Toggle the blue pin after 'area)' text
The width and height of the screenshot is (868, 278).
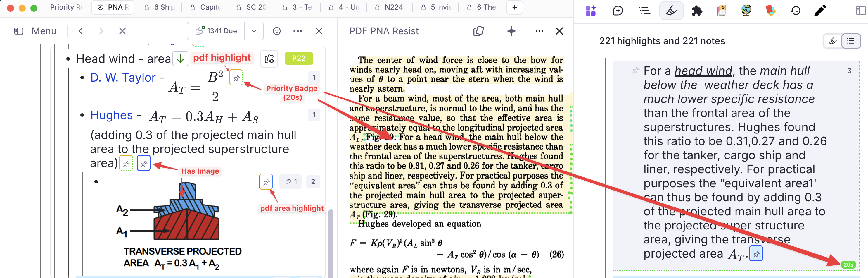pyautogui.click(x=143, y=164)
